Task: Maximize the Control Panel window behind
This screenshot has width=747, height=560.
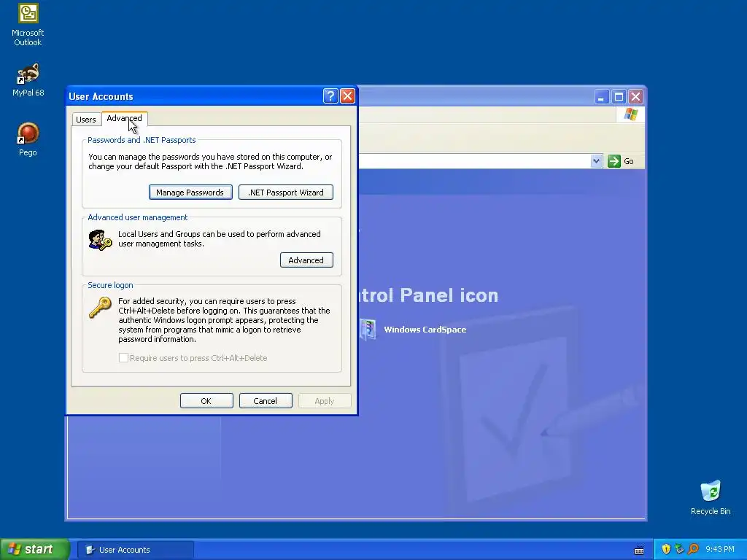Action: click(619, 97)
